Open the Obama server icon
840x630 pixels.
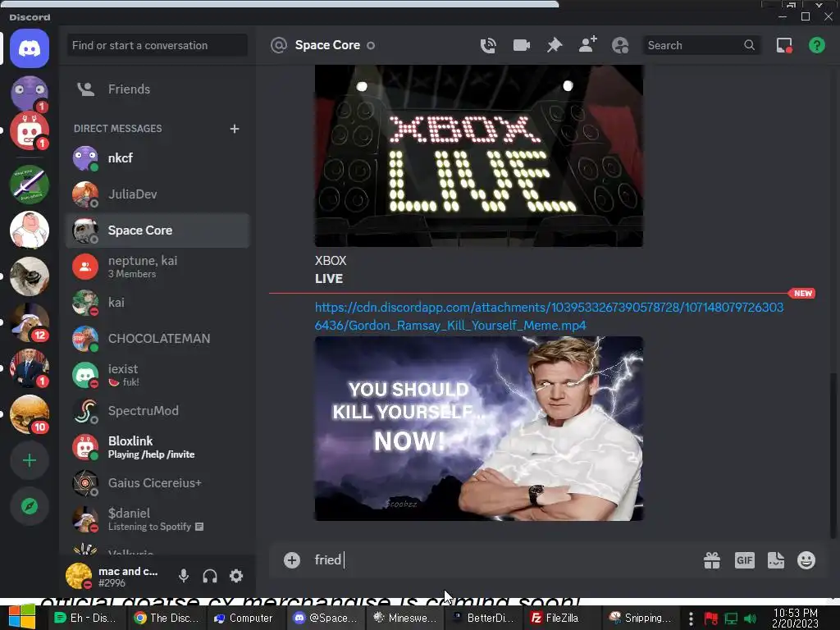[30, 368]
